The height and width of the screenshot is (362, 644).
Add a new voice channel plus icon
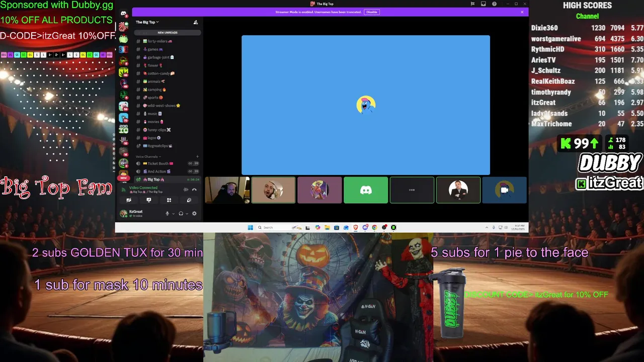pyautogui.click(x=197, y=156)
